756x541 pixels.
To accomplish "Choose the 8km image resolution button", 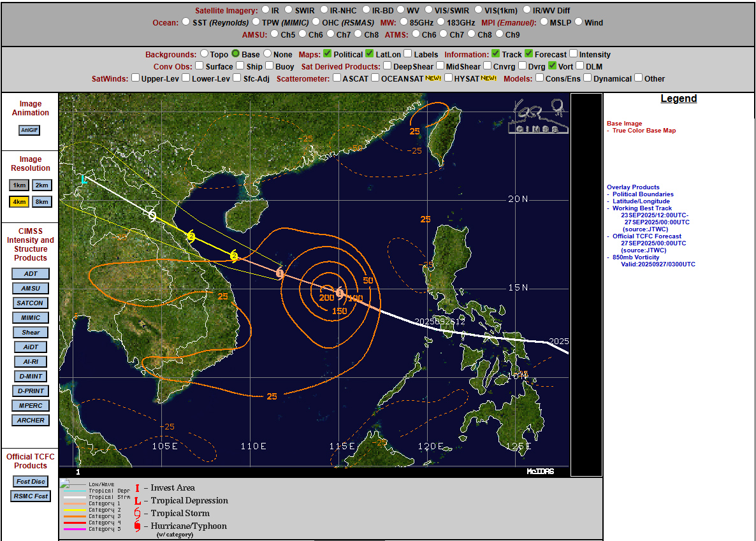I will [41, 201].
